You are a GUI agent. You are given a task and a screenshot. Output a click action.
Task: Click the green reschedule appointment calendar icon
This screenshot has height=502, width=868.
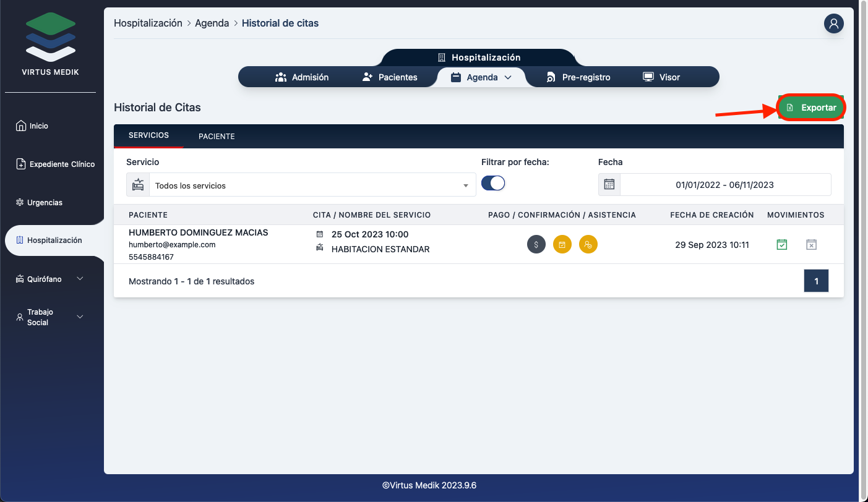point(782,245)
